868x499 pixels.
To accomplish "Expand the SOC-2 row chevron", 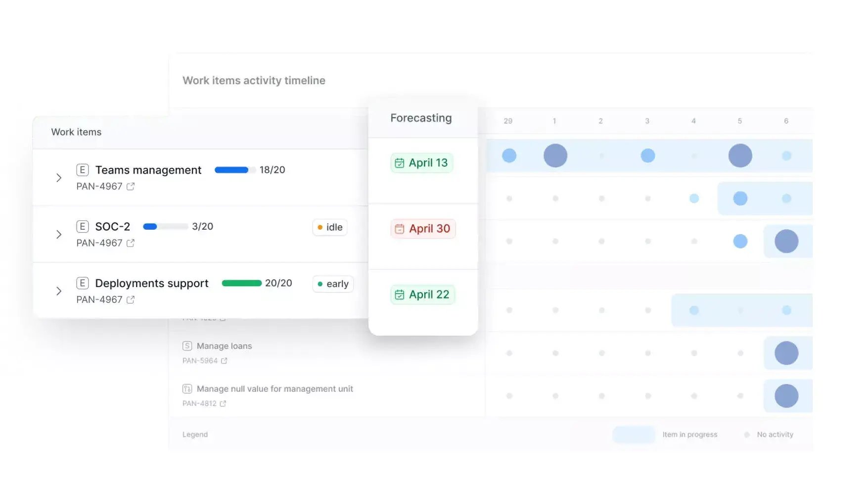I will (59, 234).
